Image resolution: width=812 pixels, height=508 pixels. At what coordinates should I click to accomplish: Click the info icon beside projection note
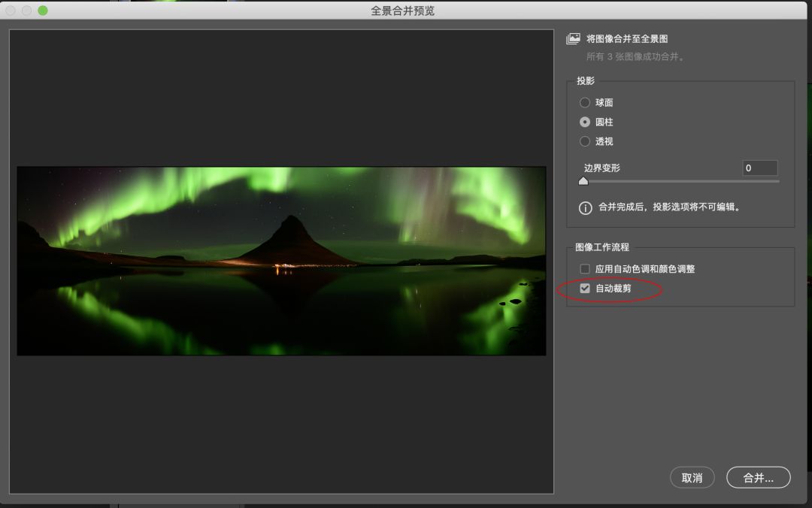click(585, 207)
